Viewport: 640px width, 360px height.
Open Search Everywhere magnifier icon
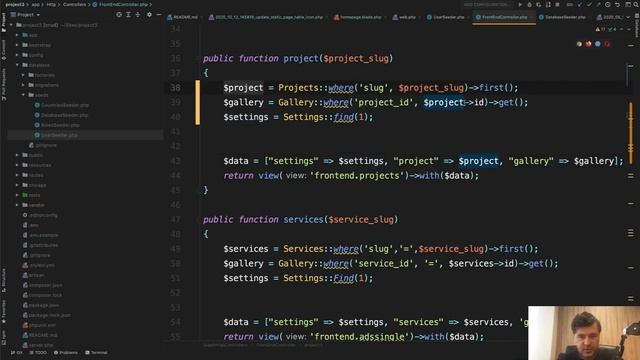[x=636, y=4]
